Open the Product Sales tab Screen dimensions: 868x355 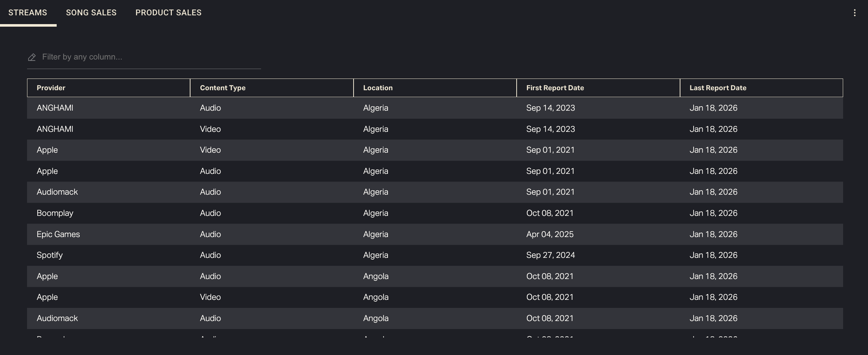pyautogui.click(x=168, y=13)
